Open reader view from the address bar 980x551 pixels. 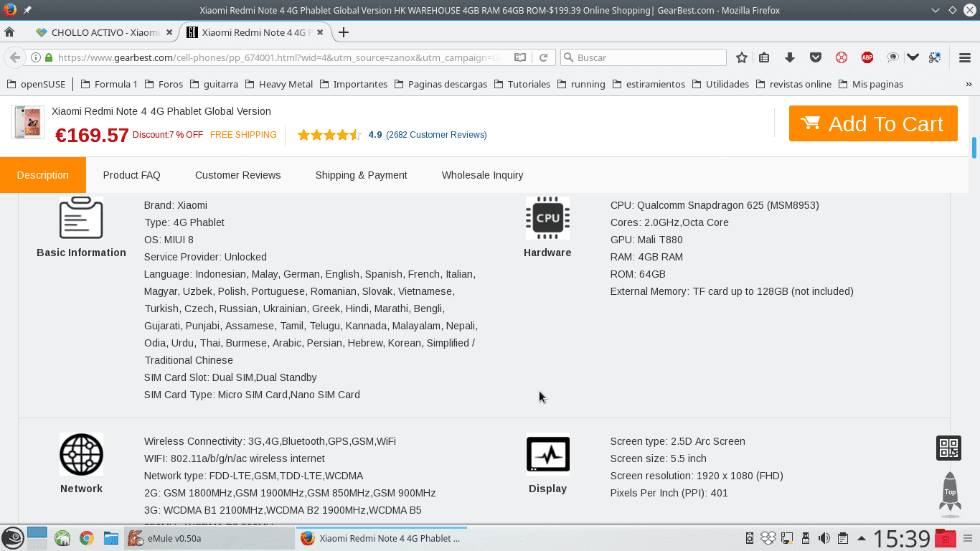coord(520,57)
